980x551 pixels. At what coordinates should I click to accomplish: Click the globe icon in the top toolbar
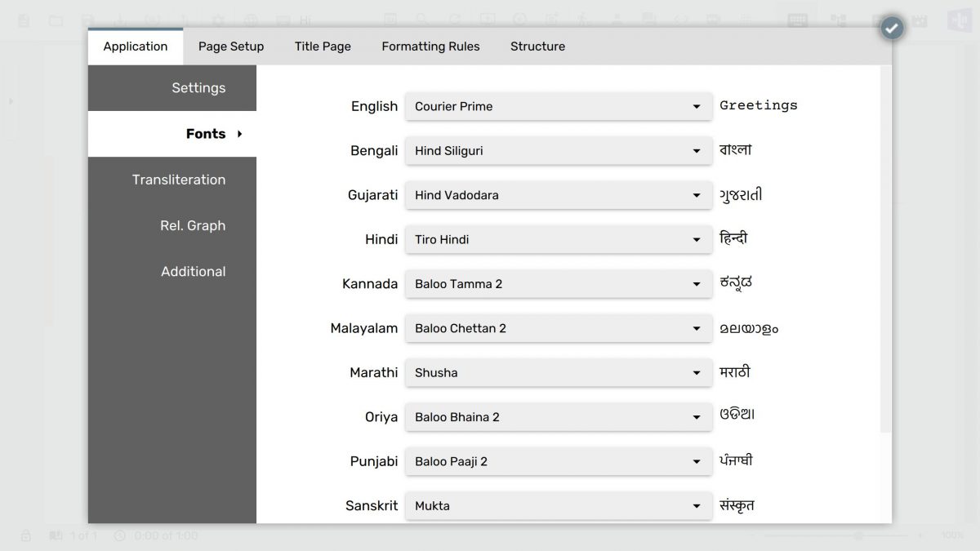point(251,19)
